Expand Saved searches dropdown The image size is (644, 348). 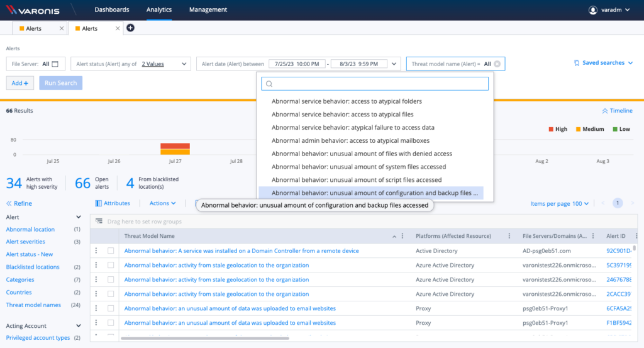point(630,63)
